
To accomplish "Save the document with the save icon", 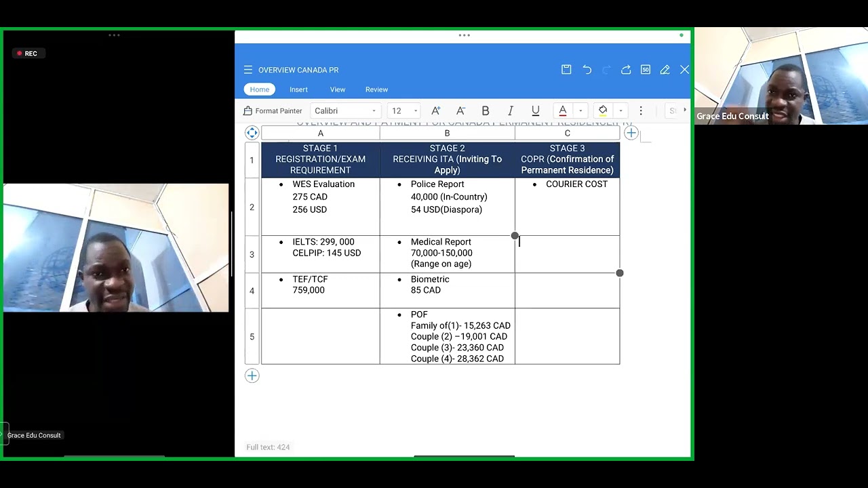I will pyautogui.click(x=566, y=70).
